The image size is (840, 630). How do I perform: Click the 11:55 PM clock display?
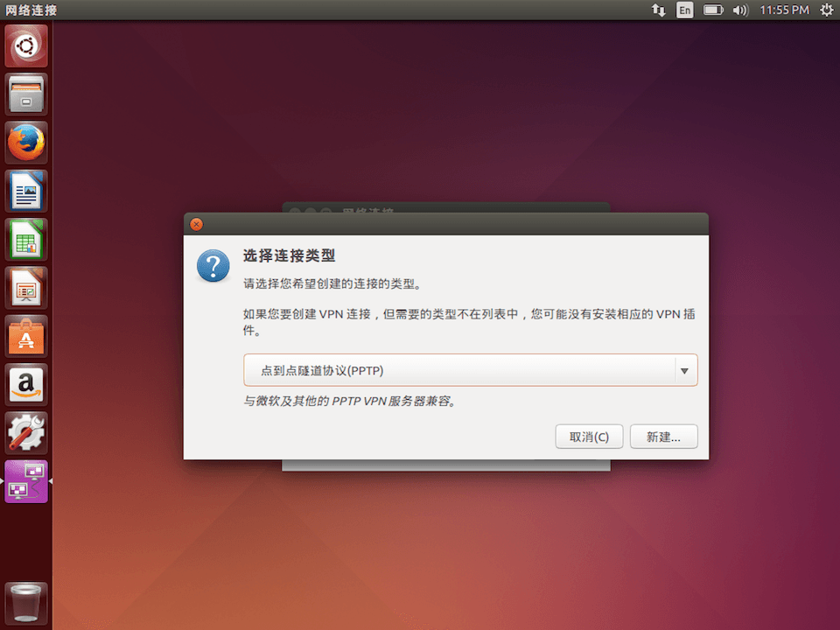[785, 10]
